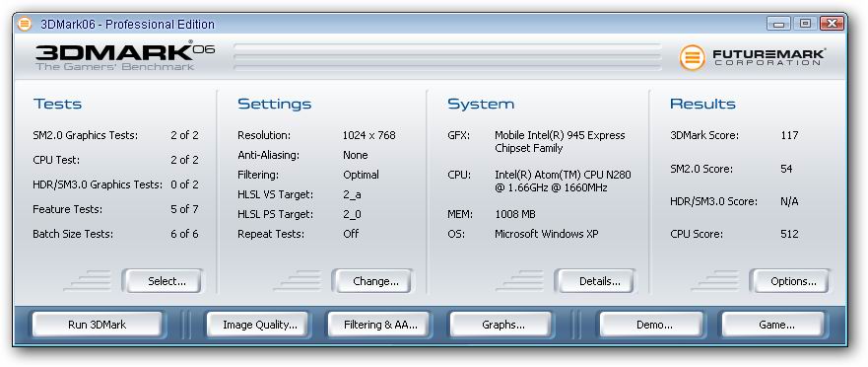Click the memory value 1008 MB

(515, 214)
